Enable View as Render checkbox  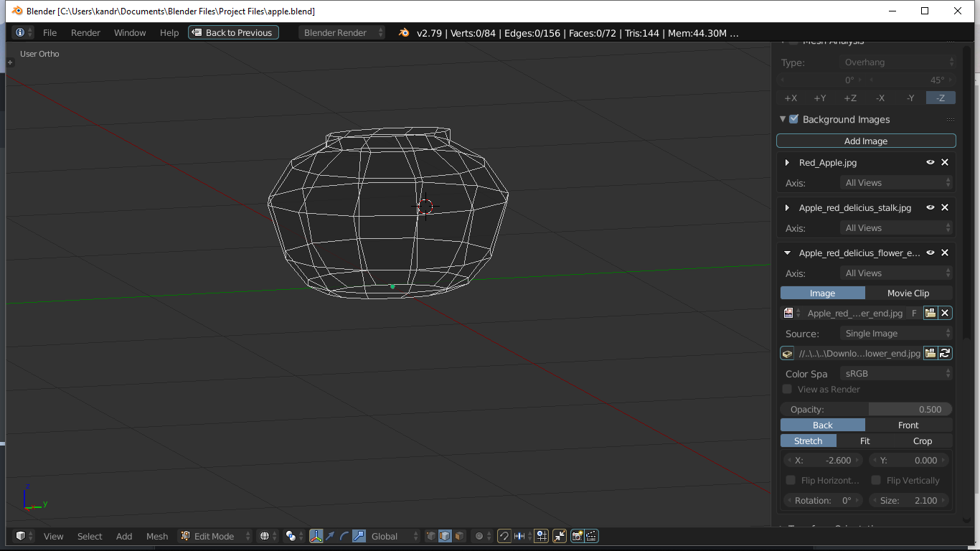click(787, 389)
